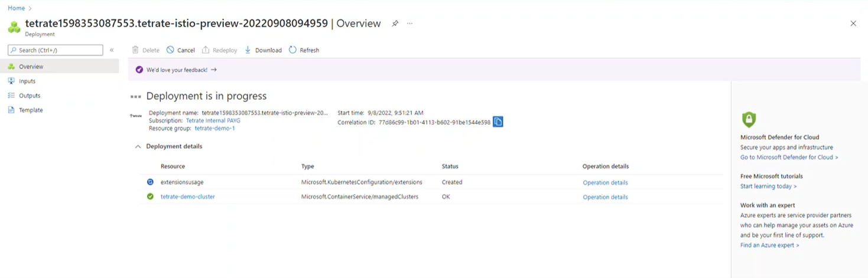
Task: Open the Outputs menu item
Action: coord(30,96)
